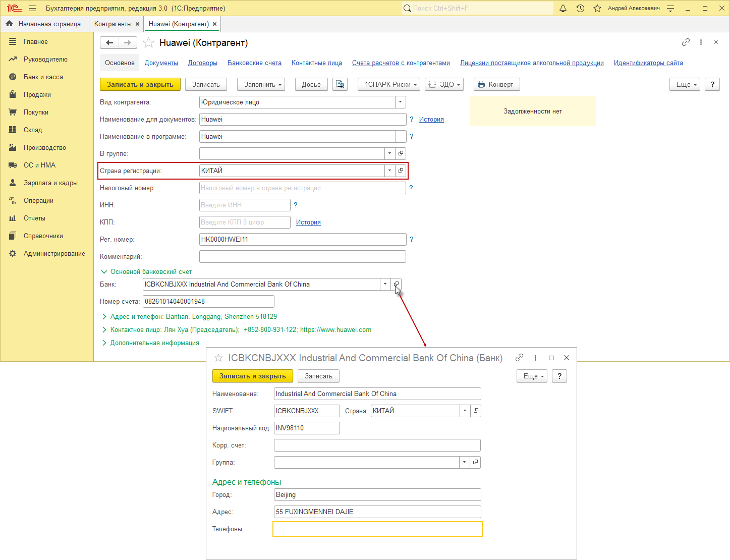
Task: Open Группа open-form icon in bank window
Action: click(475, 462)
